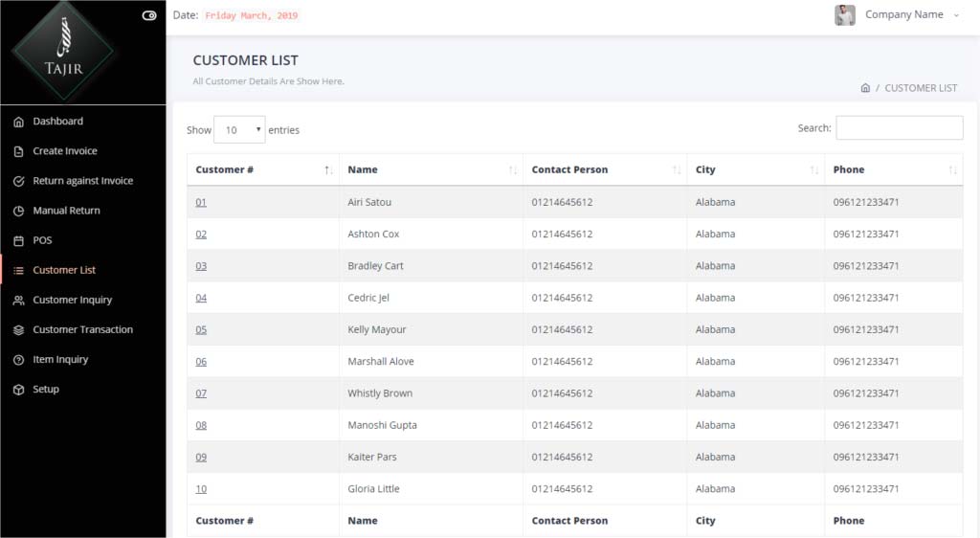Screen dimensions: 980x538
Task: Open customer 03 link
Action: [201, 265]
